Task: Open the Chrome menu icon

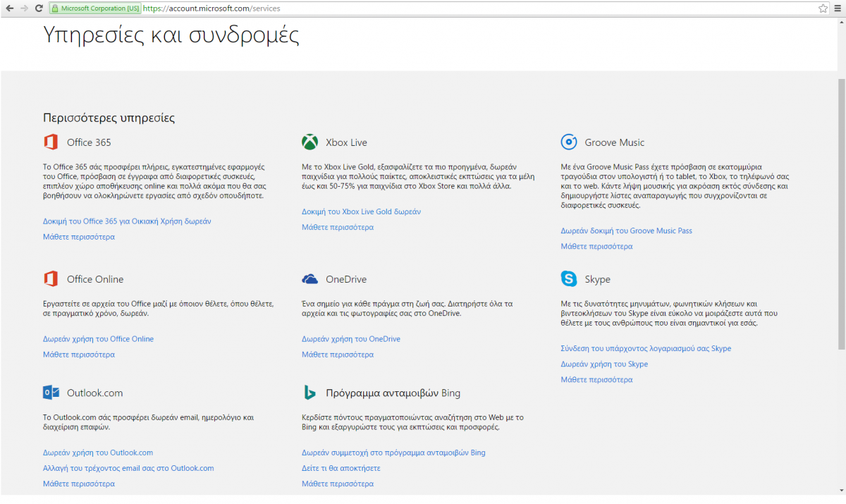Action: pyautogui.click(x=838, y=8)
